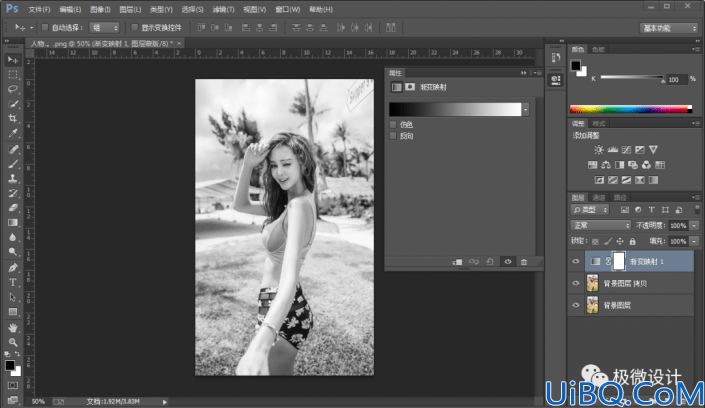Select the Pen tool
The width and height of the screenshot is (705, 408).
[13, 268]
